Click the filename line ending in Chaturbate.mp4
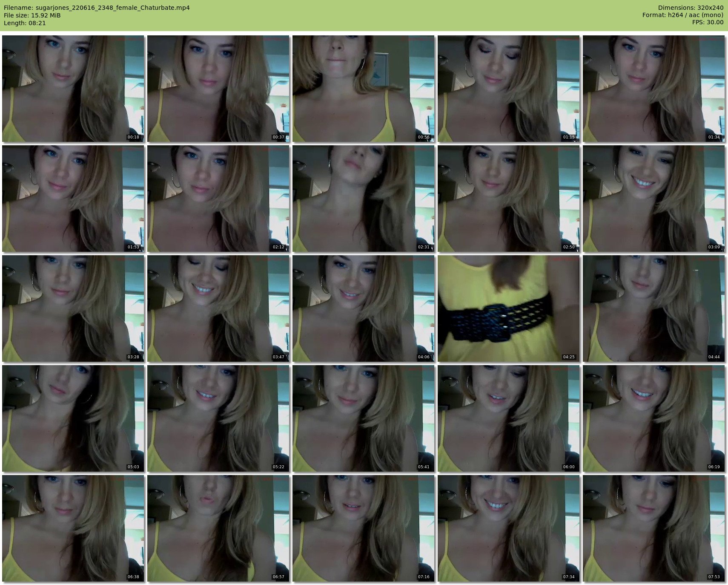 pyautogui.click(x=97, y=8)
